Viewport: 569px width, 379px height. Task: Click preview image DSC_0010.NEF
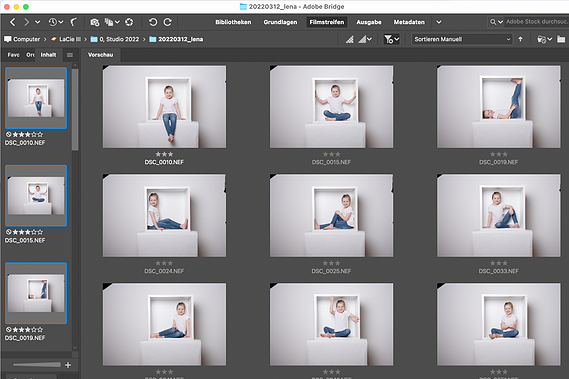click(x=164, y=107)
